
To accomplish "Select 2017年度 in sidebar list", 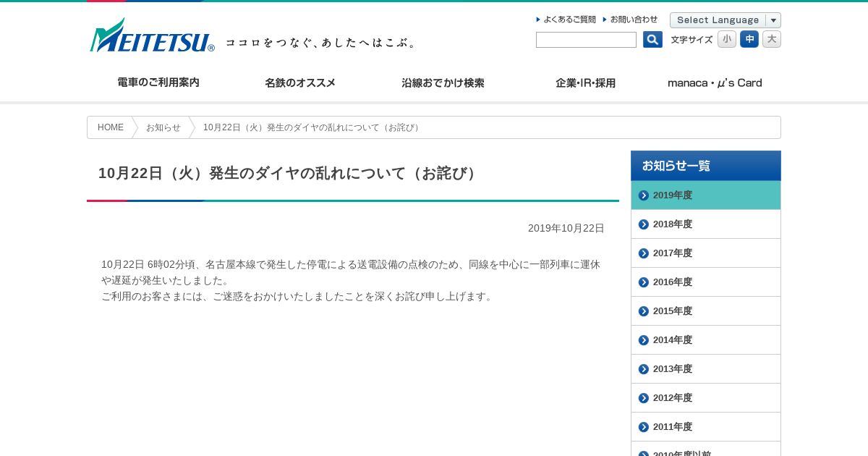I will click(706, 253).
